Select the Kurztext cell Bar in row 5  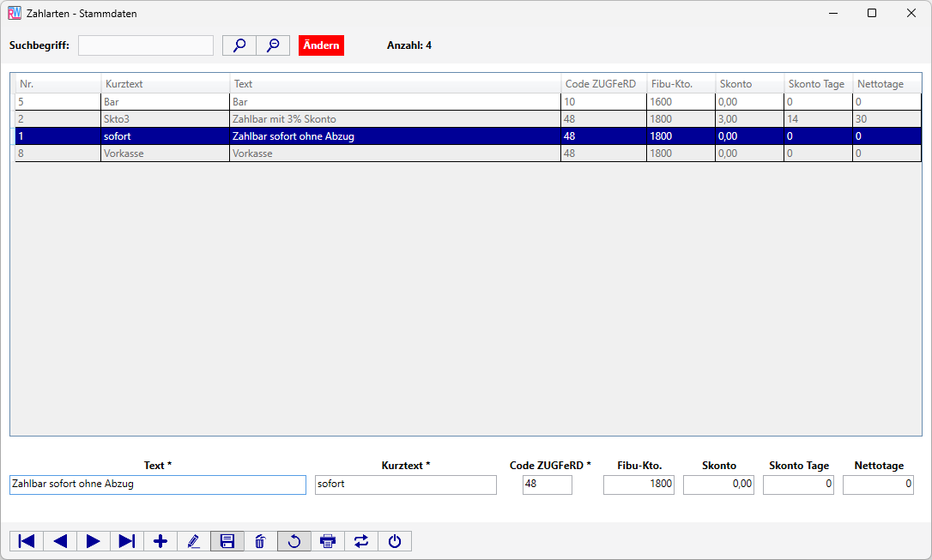coord(166,101)
